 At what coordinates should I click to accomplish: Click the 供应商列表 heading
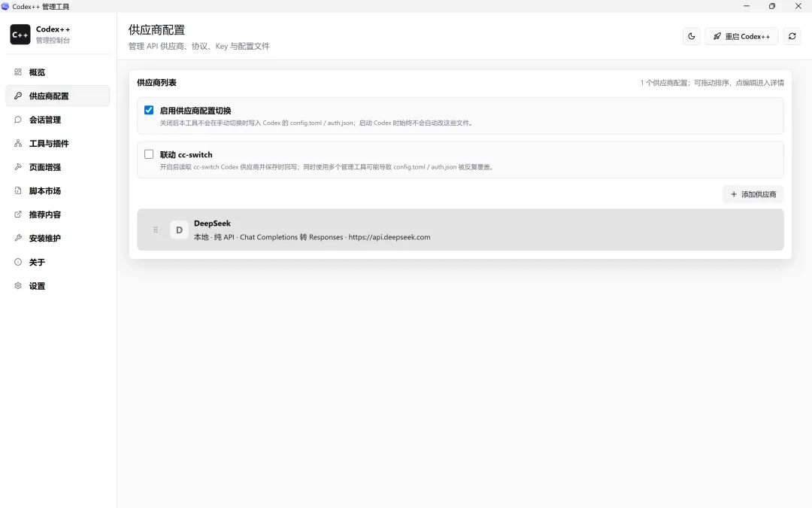(x=156, y=83)
